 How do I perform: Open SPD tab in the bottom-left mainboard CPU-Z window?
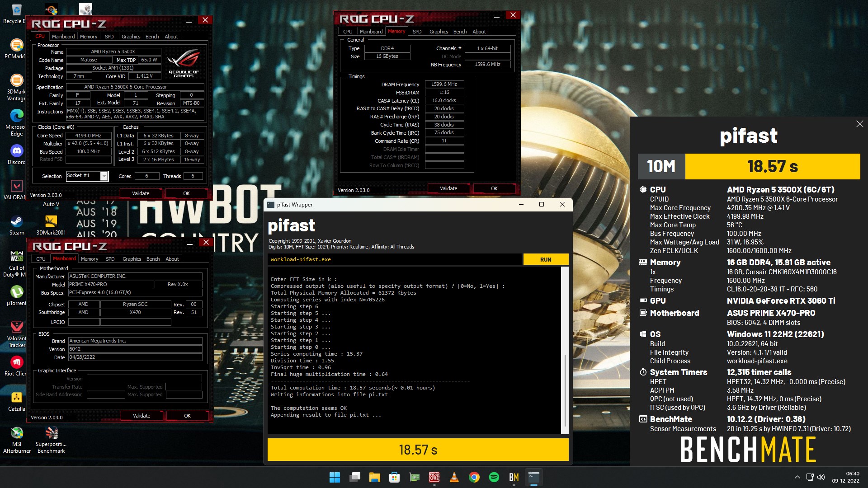pos(110,259)
